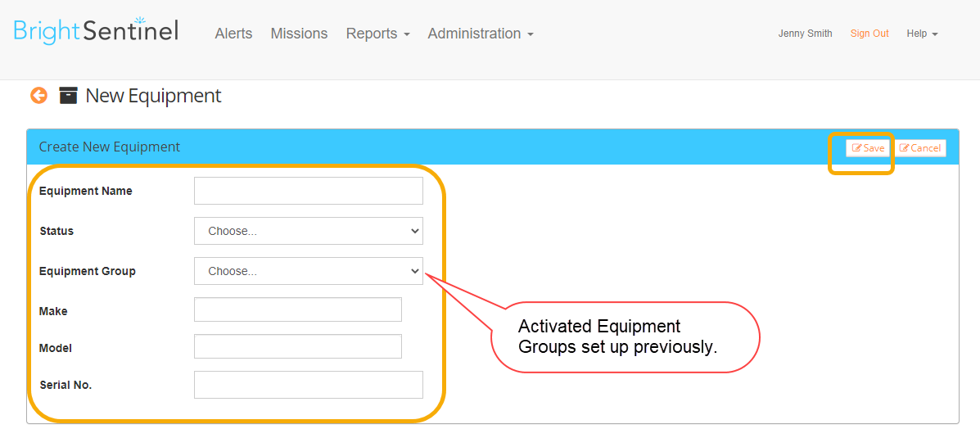Expand the Administration menu
This screenshot has width=980, height=447.
pyautogui.click(x=481, y=34)
